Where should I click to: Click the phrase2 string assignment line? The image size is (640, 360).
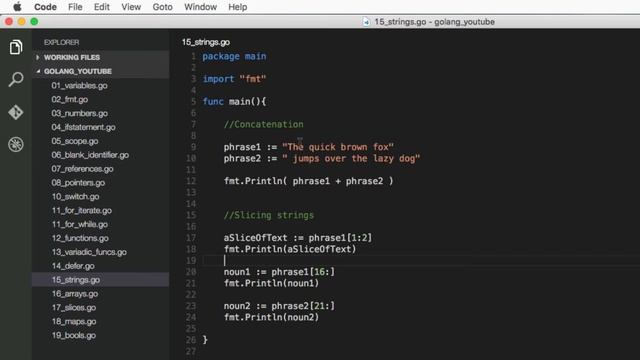click(x=322, y=158)
